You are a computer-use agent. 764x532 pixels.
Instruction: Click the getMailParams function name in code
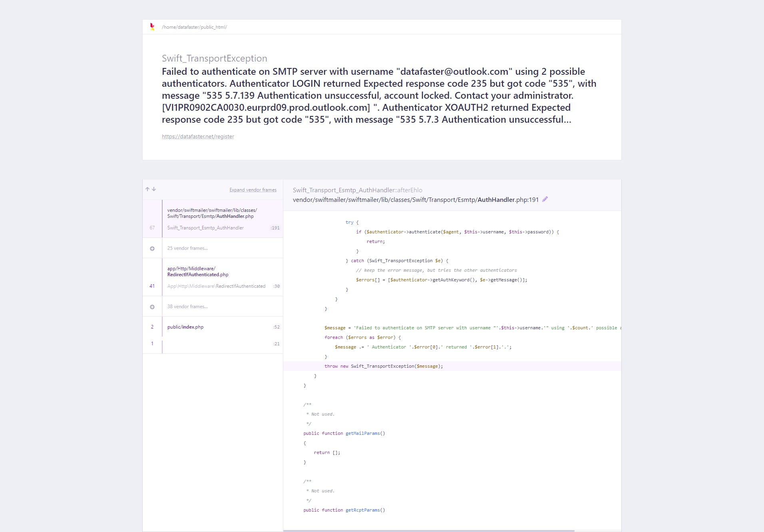363,433
